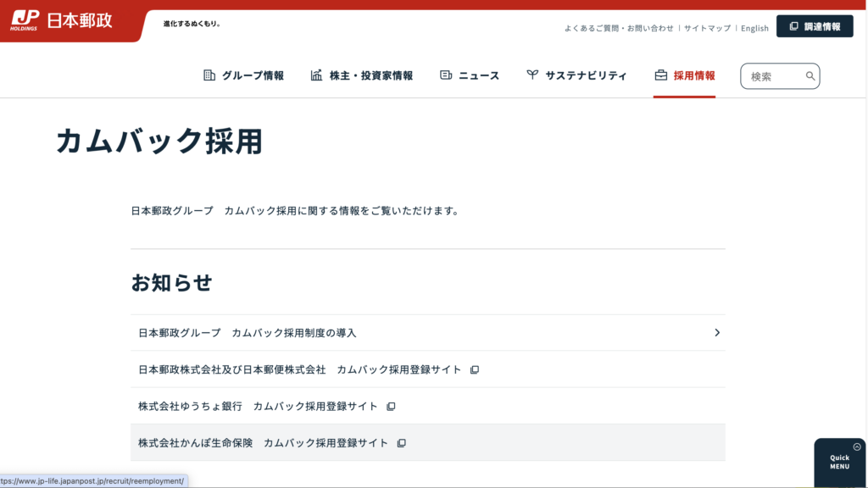The height and width of the screenshot is (488, 868).
Task: Click the window icon in 調達情報 button
Action: coord(793,26)
